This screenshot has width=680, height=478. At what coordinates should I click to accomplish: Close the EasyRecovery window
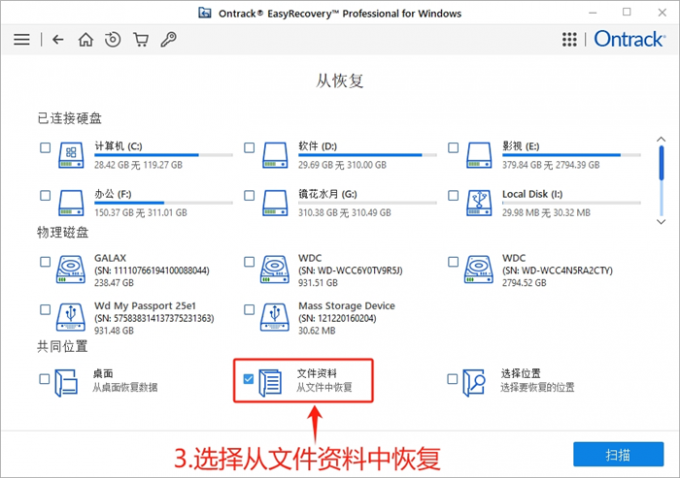662,13
